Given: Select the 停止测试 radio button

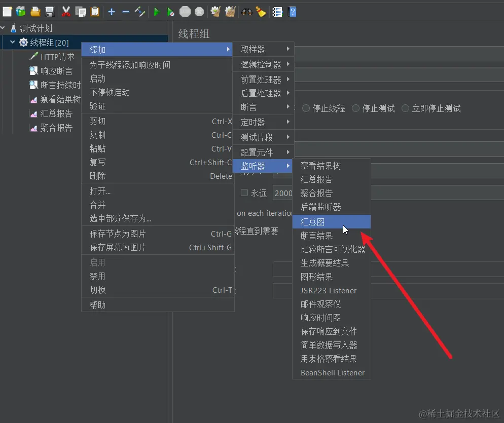Looking at the screenshot, I should click(x=355, y=108).
